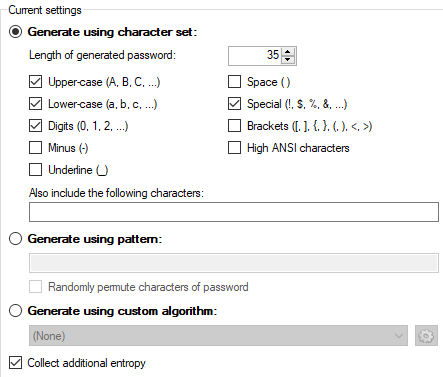Enable Brackets checkbox
Screen dimensions: 443x377
(x=234, y=126)
